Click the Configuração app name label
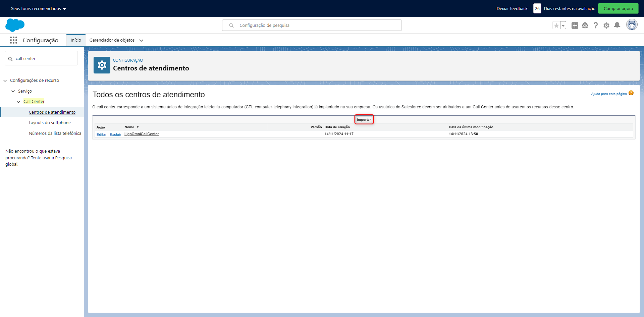 [x=41, y=40]
